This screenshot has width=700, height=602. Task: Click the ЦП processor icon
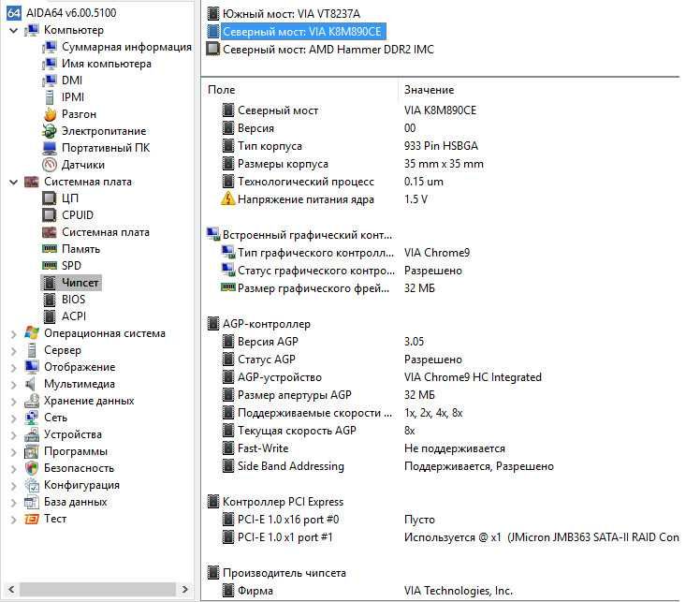coord(49,198)
